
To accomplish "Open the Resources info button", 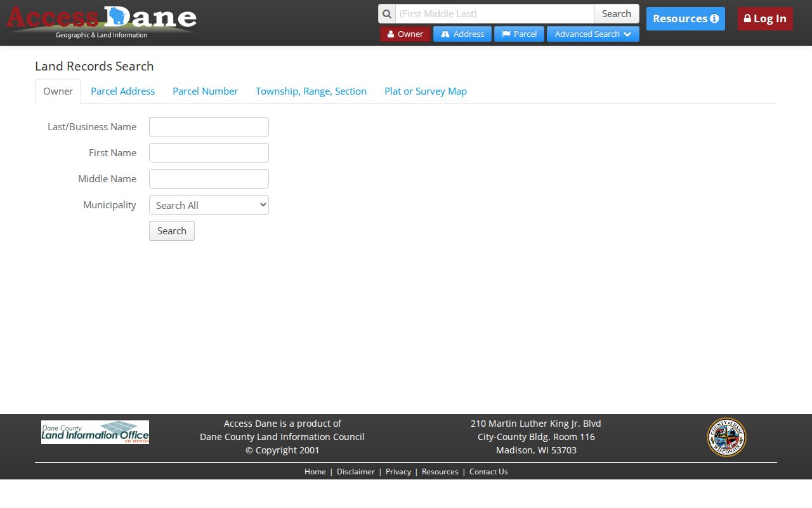I will click(x=686, y=18).
